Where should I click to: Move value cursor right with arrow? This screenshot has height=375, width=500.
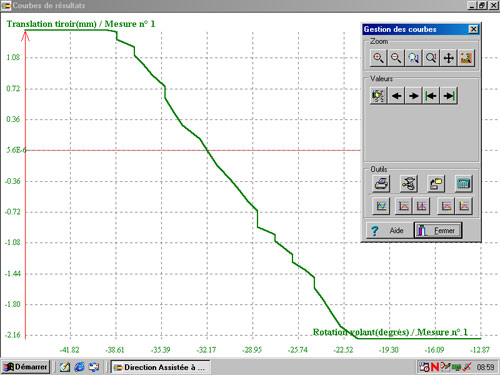[414, 96]
